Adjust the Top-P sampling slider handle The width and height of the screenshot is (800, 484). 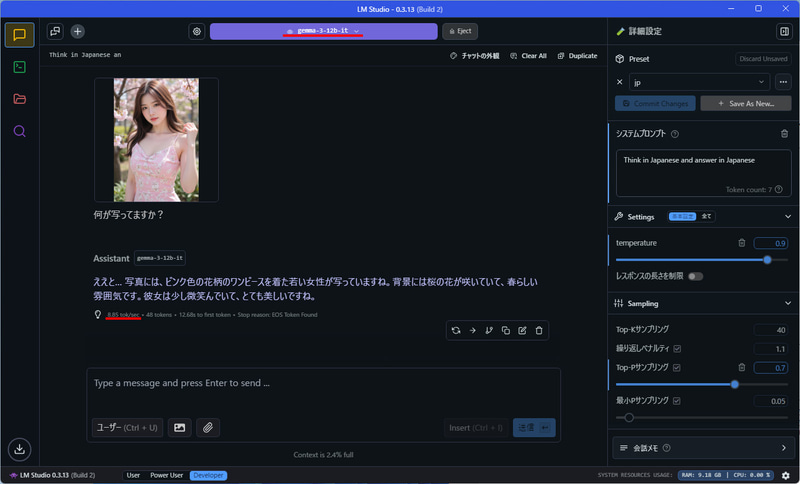[735, 385]
